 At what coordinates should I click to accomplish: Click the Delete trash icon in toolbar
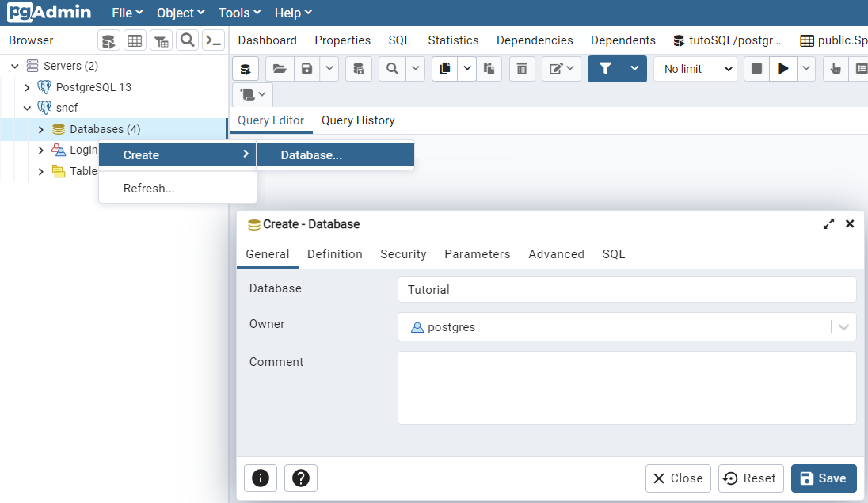pyautogui.click(x=522, y=69)
